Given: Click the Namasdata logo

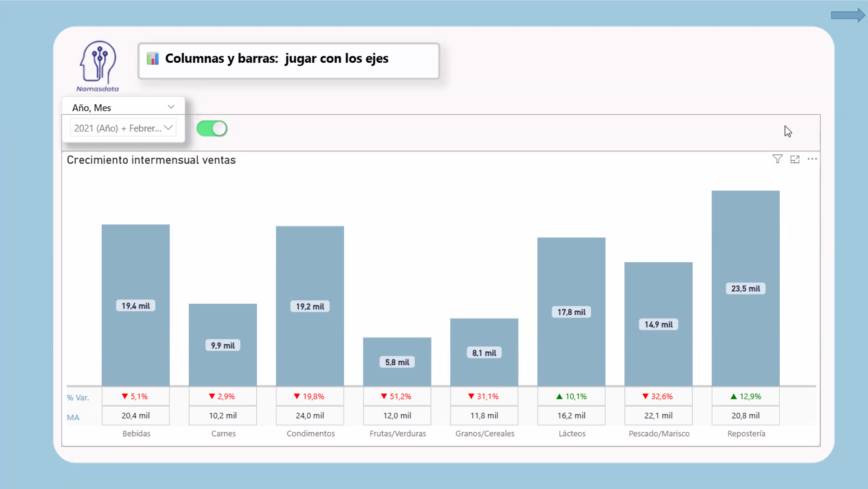Looking at the screenshot, I should (98, 65).
